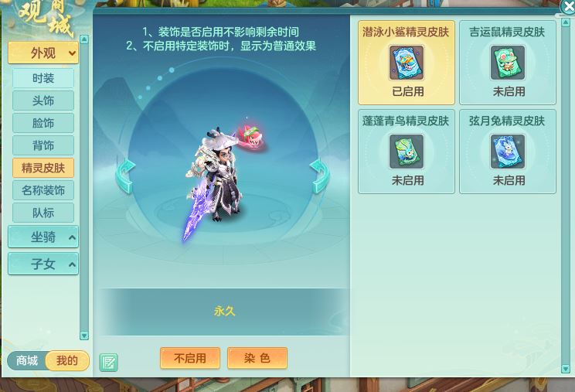The width and height of the screenshot is (575, 392).
Task: Select the 弦月兔精灵皮肤 card icon
Action: (x=508, y=152)
